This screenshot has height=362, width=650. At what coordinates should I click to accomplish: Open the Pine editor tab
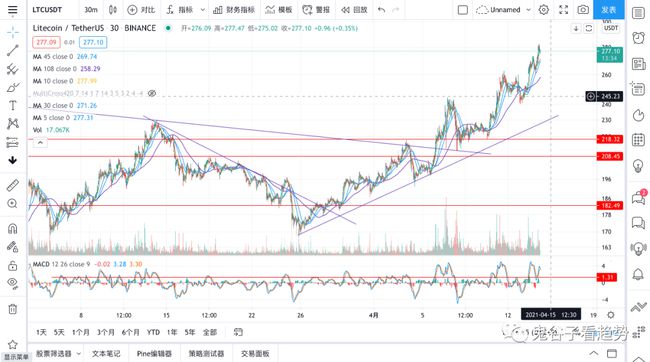click(154, 354)
